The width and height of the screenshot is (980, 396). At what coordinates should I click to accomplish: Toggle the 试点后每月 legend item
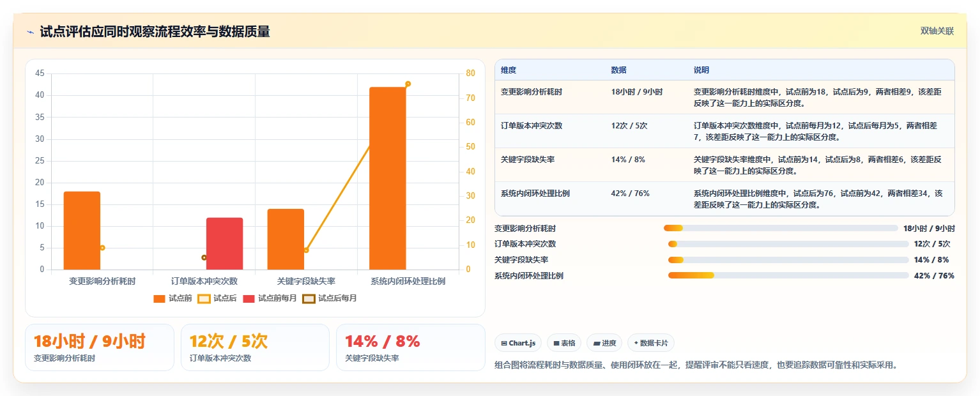[x=330, y=298]
